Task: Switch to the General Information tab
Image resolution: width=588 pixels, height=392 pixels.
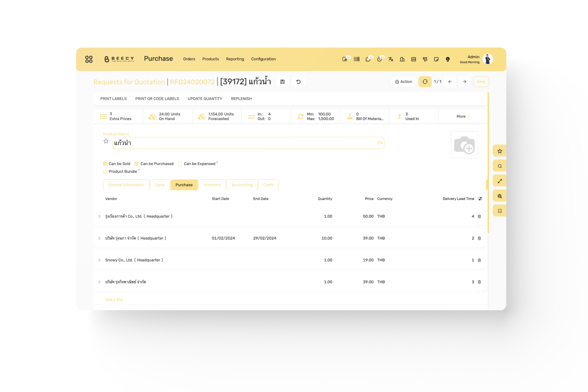Action: [126, 185]
